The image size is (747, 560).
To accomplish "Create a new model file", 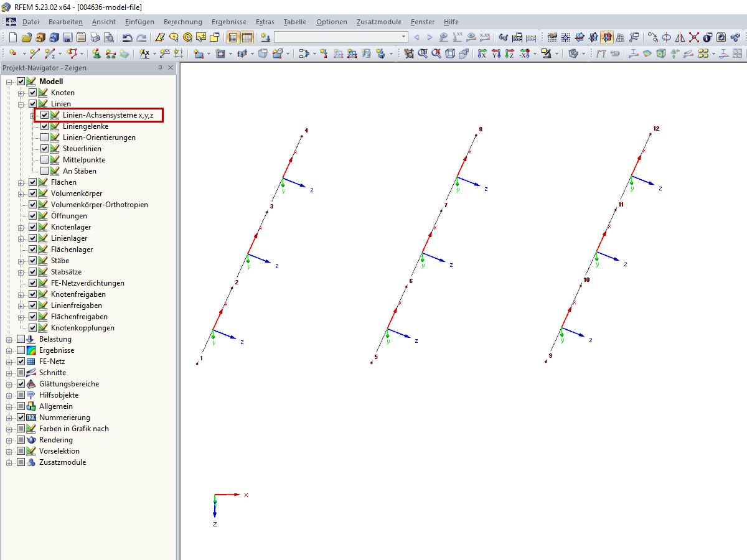I will 12,37.
